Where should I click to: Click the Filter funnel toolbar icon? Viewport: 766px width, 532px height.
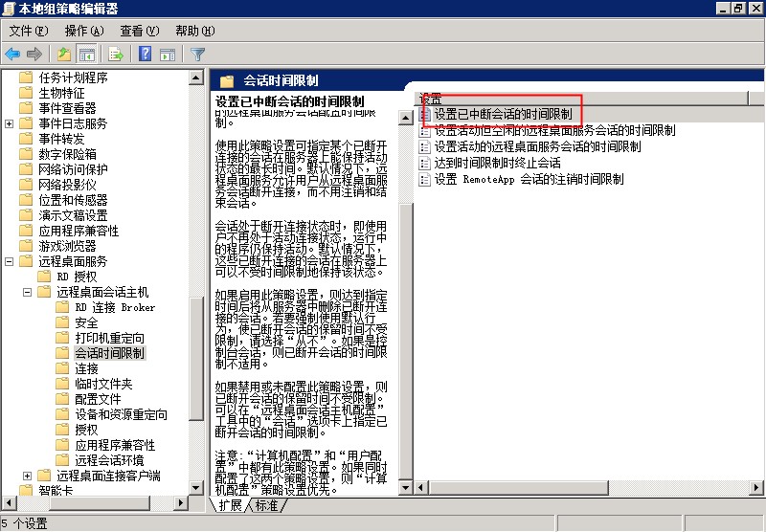[x=198, y=55]
